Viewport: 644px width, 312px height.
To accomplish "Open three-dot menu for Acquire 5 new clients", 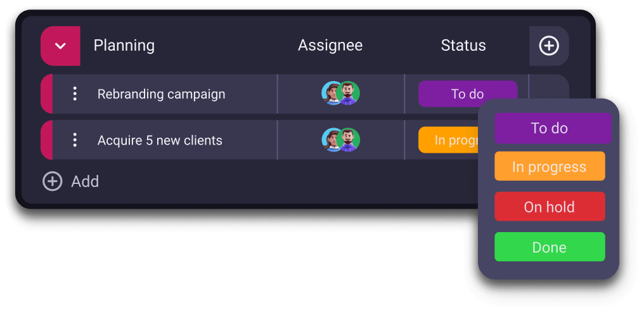I will click(x=75, y=140).
